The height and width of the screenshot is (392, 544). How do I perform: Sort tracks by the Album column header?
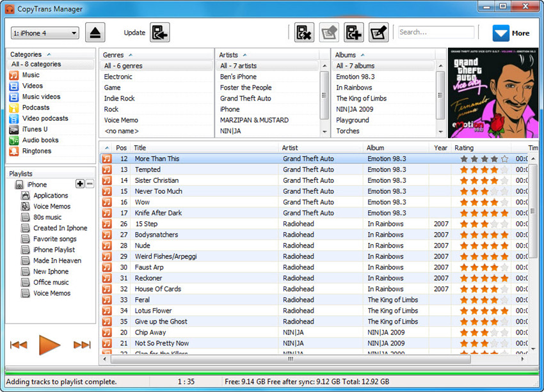pos(396,148)
